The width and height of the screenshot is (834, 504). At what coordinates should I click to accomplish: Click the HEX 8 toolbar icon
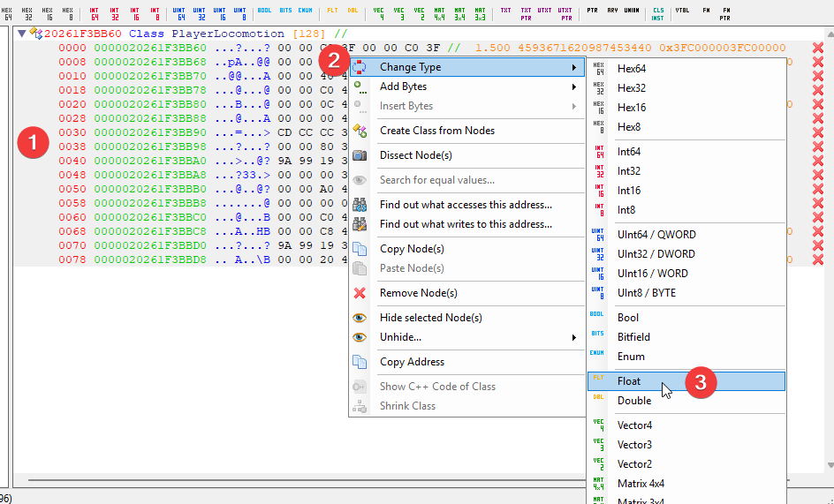[67, 14]
